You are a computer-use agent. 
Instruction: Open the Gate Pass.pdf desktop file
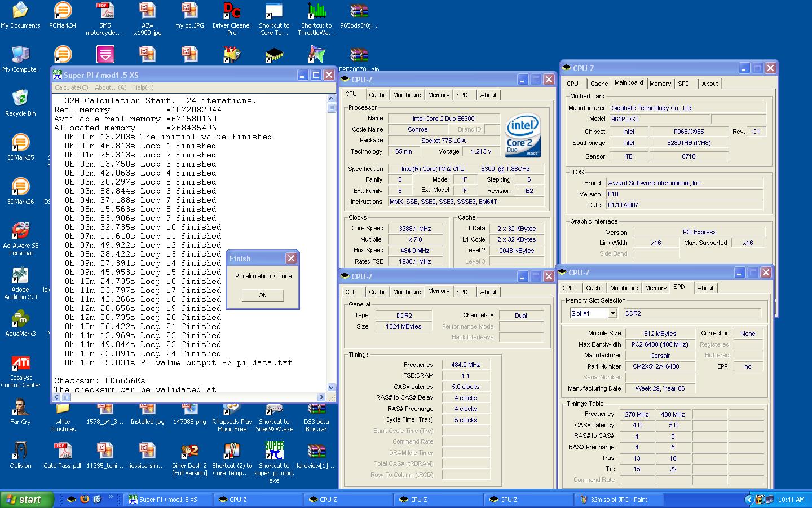[63, 456]
